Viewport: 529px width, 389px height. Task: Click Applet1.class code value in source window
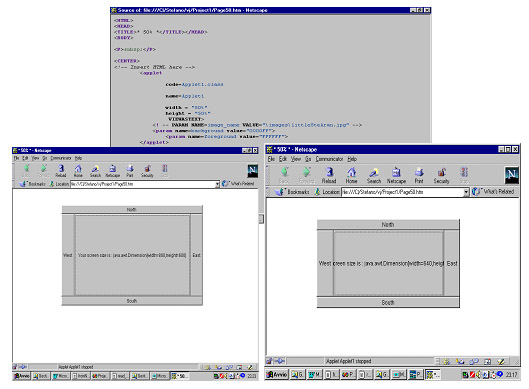[x=202, y=84]
